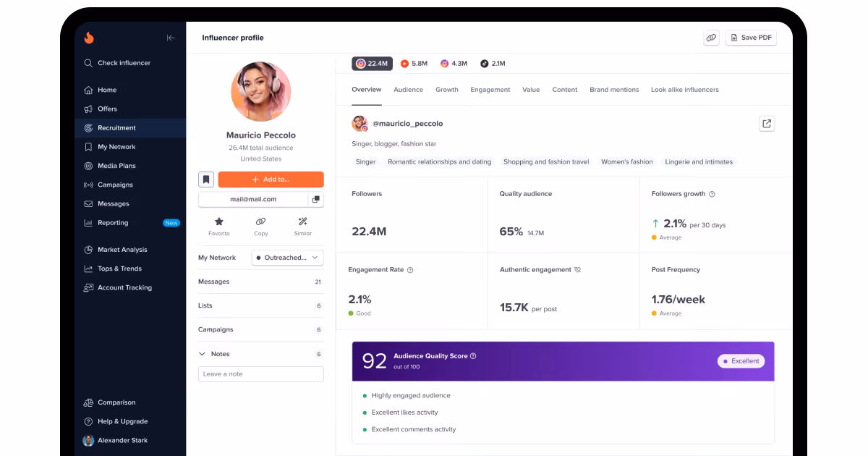
Task: Click Shopping and fashion travel tag
Action: pos(546,162)
